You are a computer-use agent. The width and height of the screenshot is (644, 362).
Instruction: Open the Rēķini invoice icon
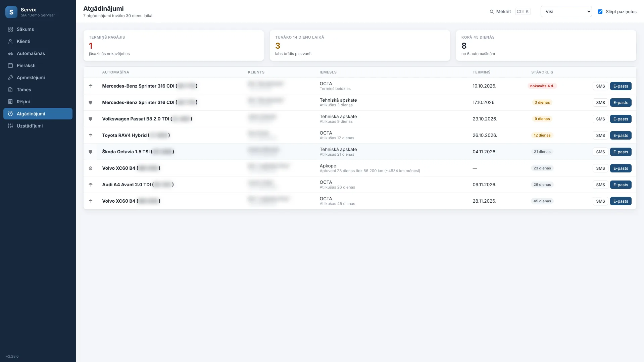point(10,102)
